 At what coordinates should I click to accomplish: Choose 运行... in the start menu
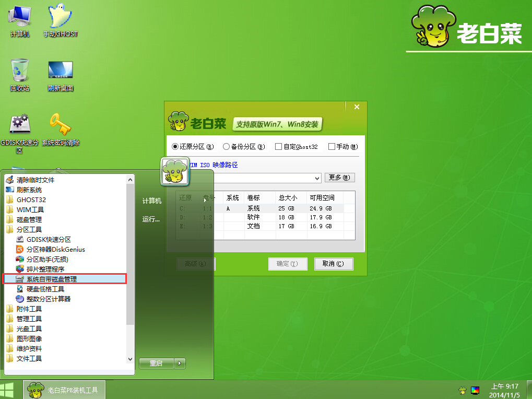pos(151,219)
